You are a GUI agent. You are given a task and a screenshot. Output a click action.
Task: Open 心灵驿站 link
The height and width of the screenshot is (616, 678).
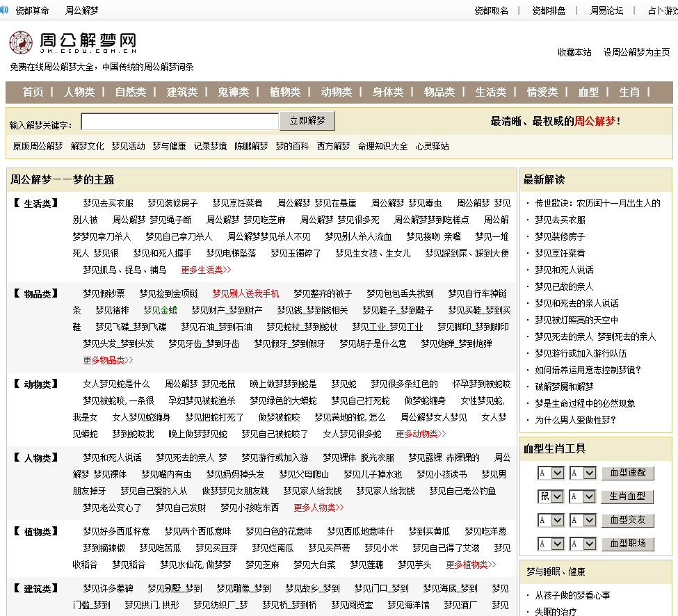click(x=433, y=146)
